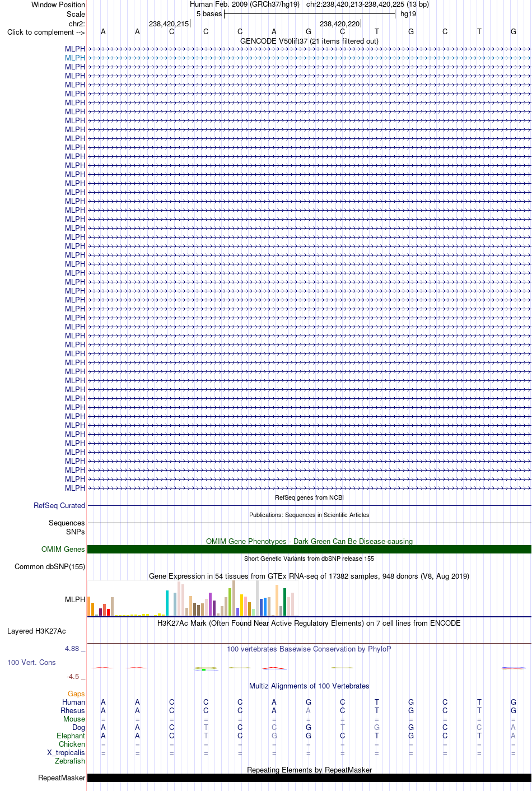The width and height of the screenshot is (532, 791).
Task: Click 'Multiz Alignments of 100 Vertebrates' title
Action: pos(309,686)
